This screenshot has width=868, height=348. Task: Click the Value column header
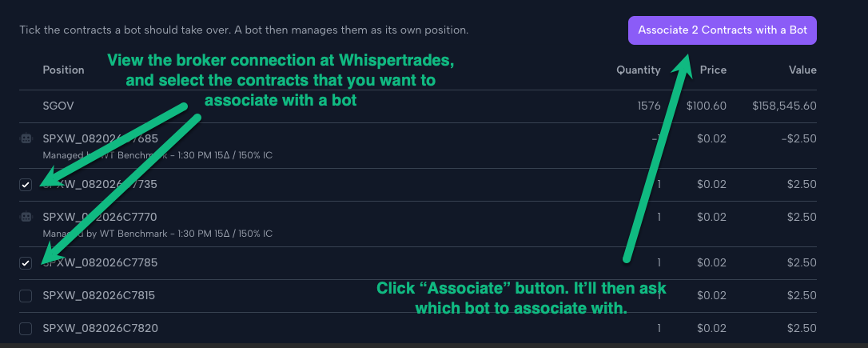pyautogui.click(x=802, y=70)
